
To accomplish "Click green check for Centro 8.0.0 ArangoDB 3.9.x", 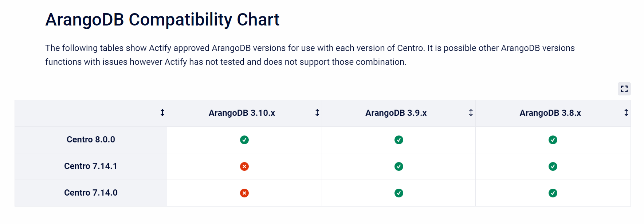I will (x=399, y=140).
